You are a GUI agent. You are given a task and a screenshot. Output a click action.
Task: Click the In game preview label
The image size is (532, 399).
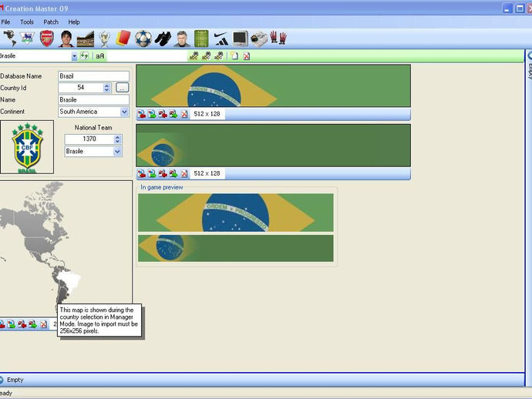(x=162, y=187)
